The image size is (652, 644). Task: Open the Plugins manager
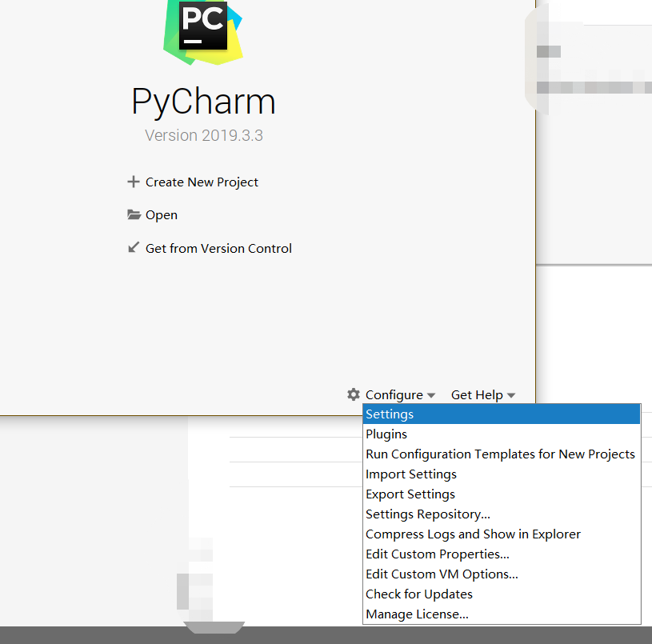click(x=386, y=434)
